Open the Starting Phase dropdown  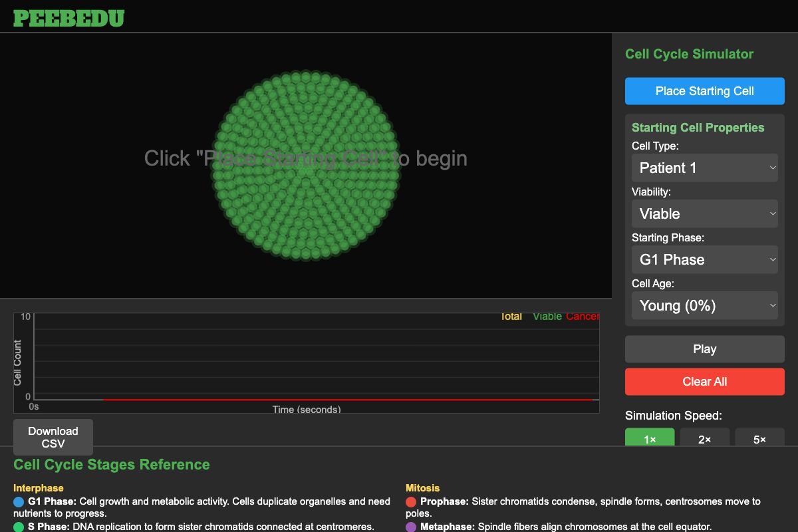pos(704,259)
